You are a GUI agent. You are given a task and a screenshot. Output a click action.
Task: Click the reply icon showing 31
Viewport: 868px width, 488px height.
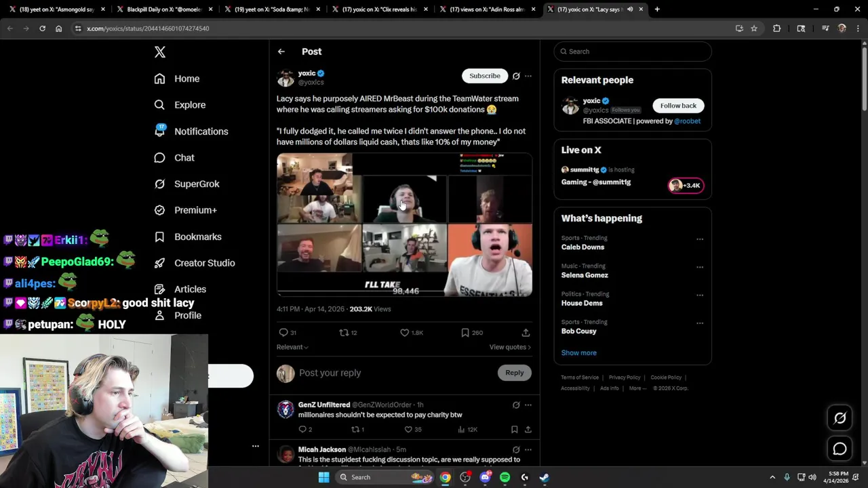[283, 333]
